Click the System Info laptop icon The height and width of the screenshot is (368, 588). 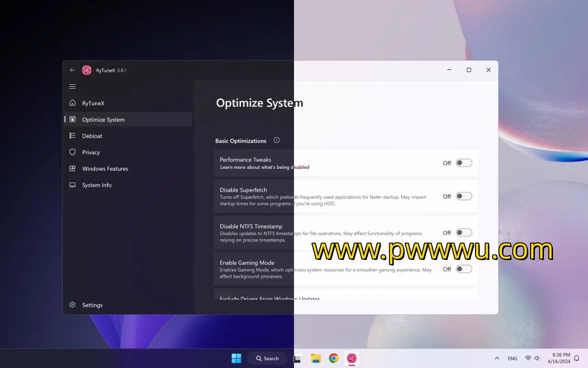point(72,185)
